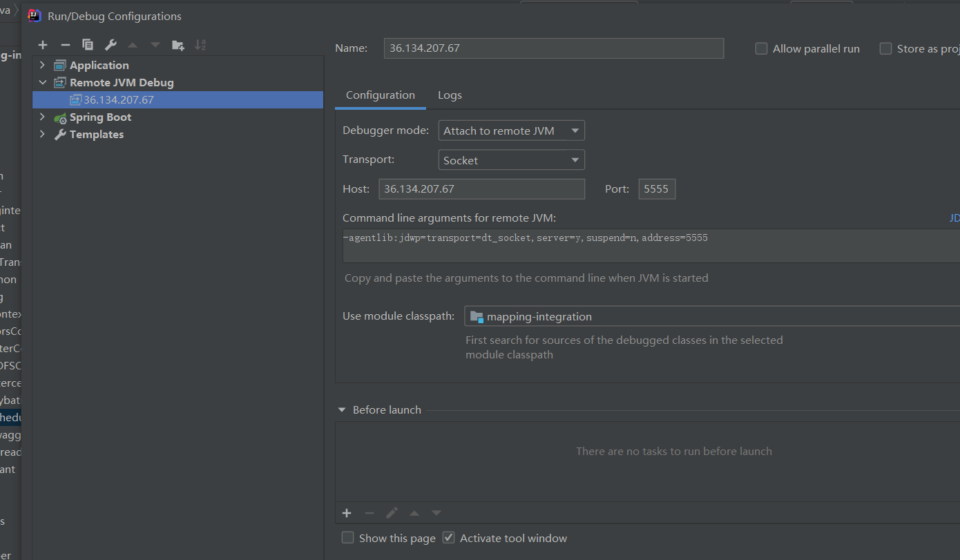Add a Before launch task
Viewport: 960px width, 560px height.
pyautogui.click(x=347, y=513)
